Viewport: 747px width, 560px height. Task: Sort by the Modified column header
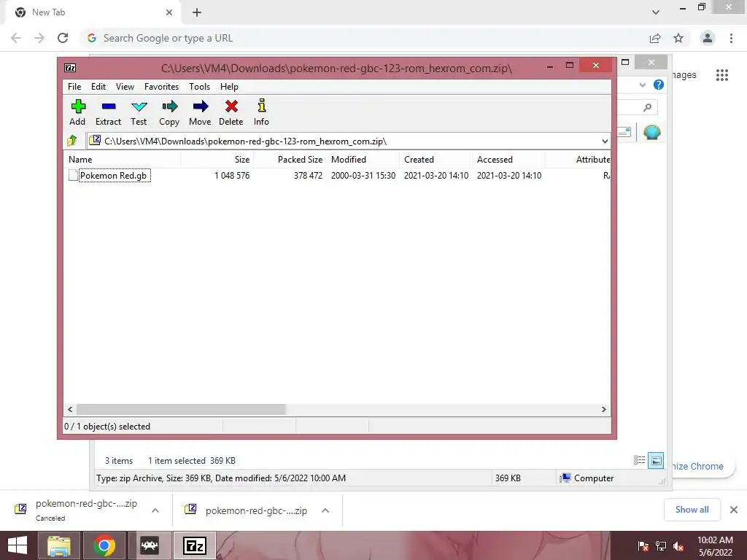(x=363, y=160)
